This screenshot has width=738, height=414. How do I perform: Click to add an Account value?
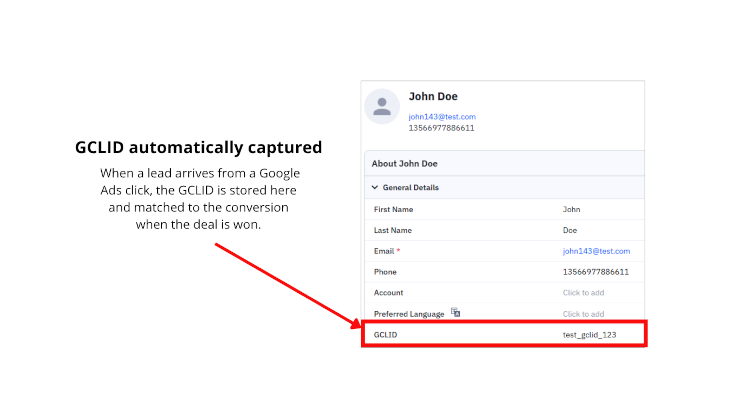pyautogui.click(x=583, y=293)
